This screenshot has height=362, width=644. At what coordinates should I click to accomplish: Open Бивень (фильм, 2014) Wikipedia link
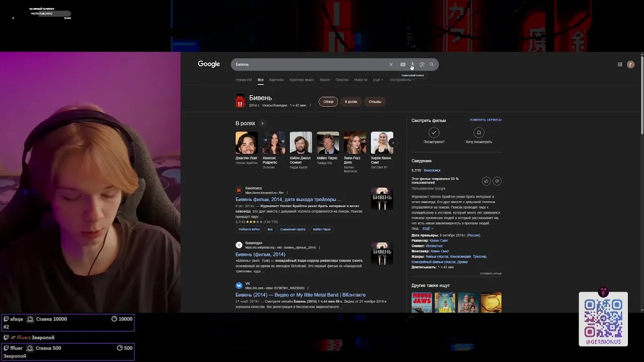[x=261, y=254]
